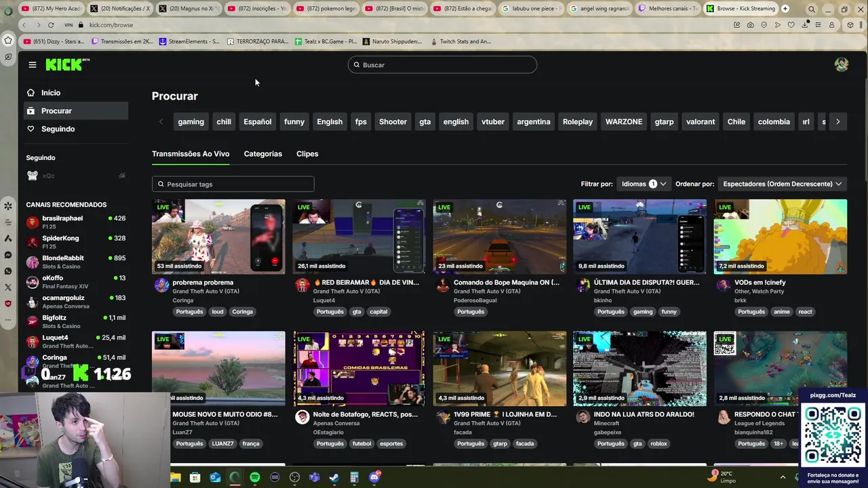Open Comando do Bope Maquina stream thumbnail
The image size is (868, 488).
click(x=499, y=237)
